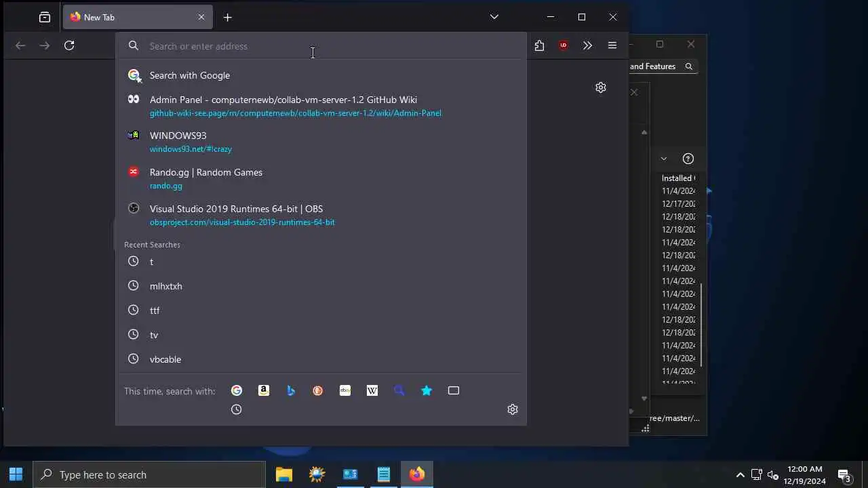The image size is (868, 488).
Task: Select recent search 'vbcable'
Action: click(321, 359)
